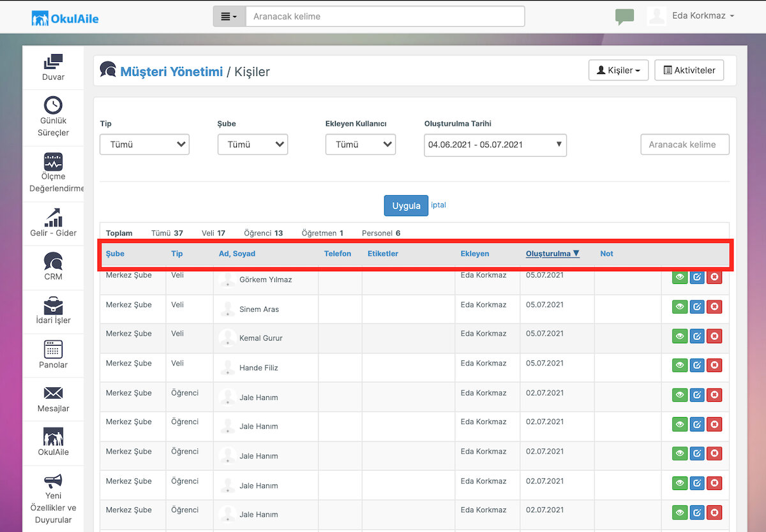Click the iptal link
This screenshot has height=532, width=766.
click(439, 205)
